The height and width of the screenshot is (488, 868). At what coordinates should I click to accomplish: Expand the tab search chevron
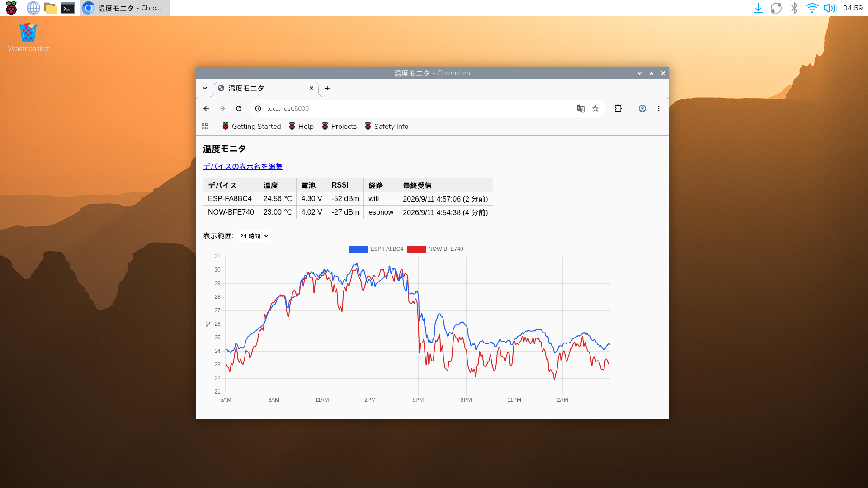pyautogui.click(x=205, y=88)
